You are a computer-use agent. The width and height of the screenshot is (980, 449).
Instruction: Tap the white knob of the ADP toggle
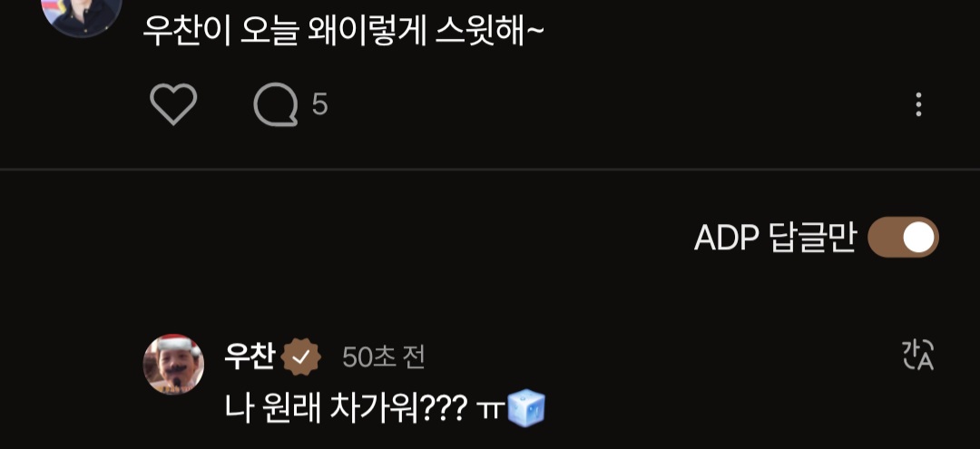pyautogui.click(x=917, y=238)
